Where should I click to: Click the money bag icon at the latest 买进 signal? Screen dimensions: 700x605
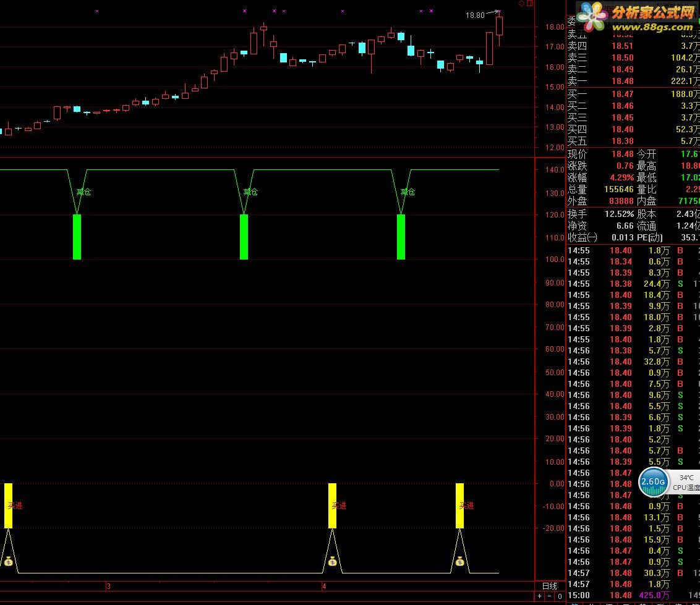point(460,561)
